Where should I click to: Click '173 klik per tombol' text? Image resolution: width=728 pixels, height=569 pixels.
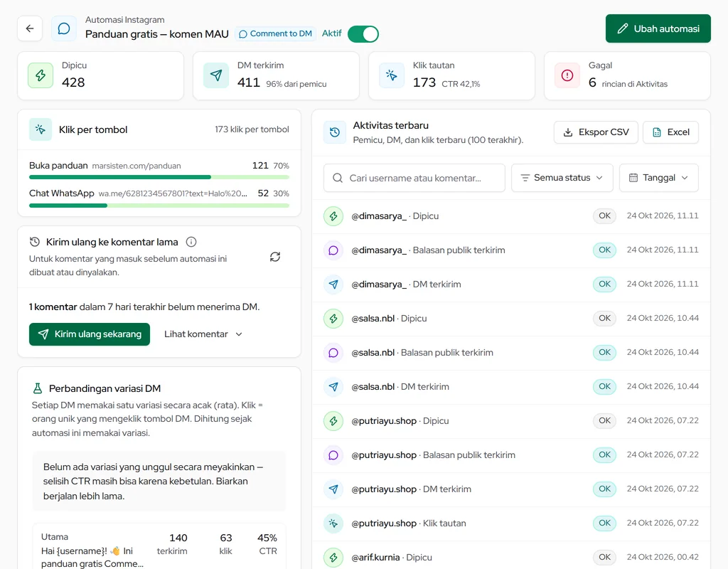(x=252, y=129)
